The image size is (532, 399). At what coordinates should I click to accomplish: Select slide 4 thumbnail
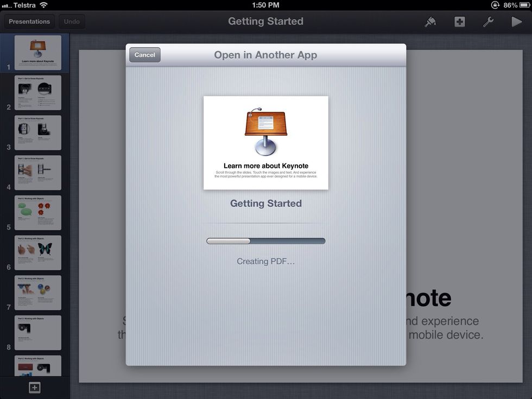click(x=37, y=173)
